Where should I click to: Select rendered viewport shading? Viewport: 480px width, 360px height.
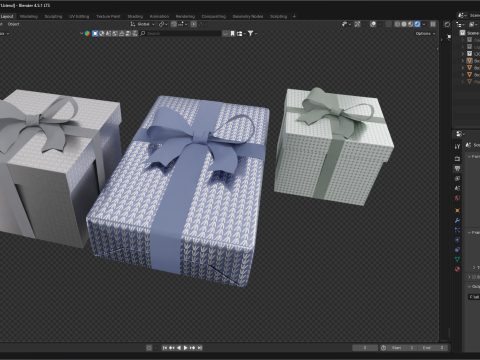[417, 24]
